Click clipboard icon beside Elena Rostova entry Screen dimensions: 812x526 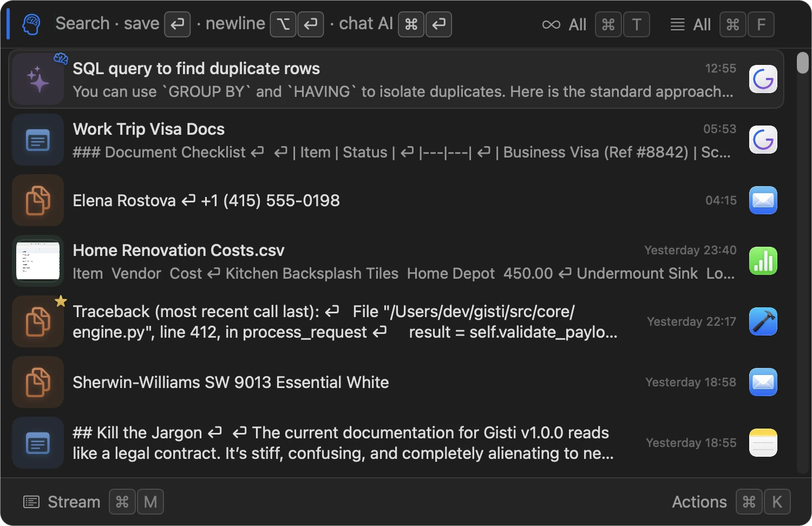(x=38, y=200)
